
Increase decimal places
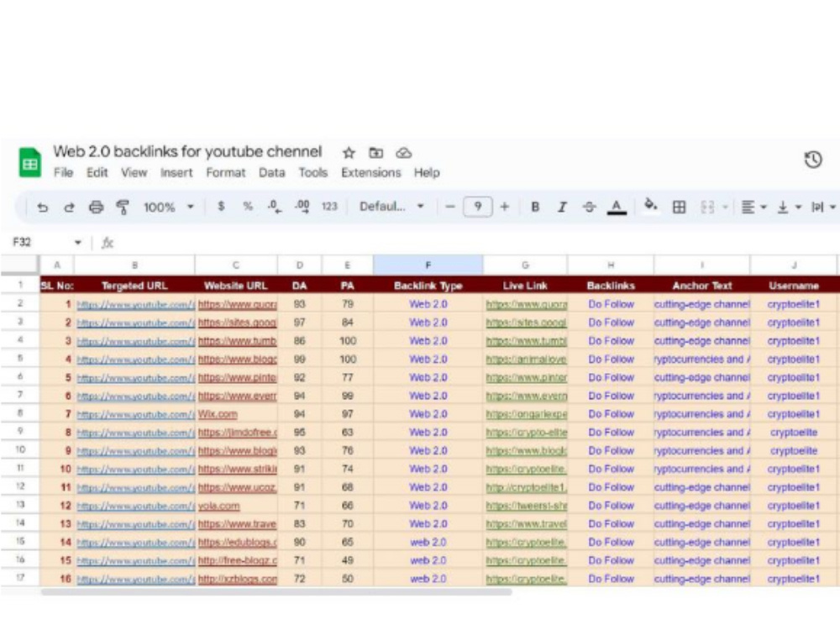click(x=302, y=207)
